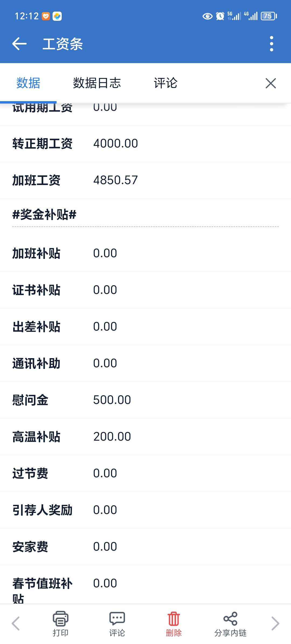Viewport: 291px width, 644px height.
Task: Tap the alarm clock status bar icon
Action: pos(220,16)
